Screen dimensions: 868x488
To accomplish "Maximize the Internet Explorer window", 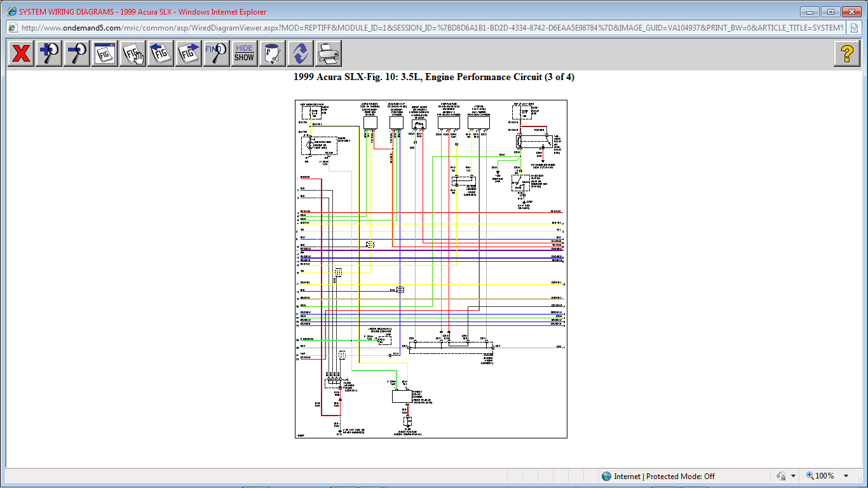I will 831,11.
